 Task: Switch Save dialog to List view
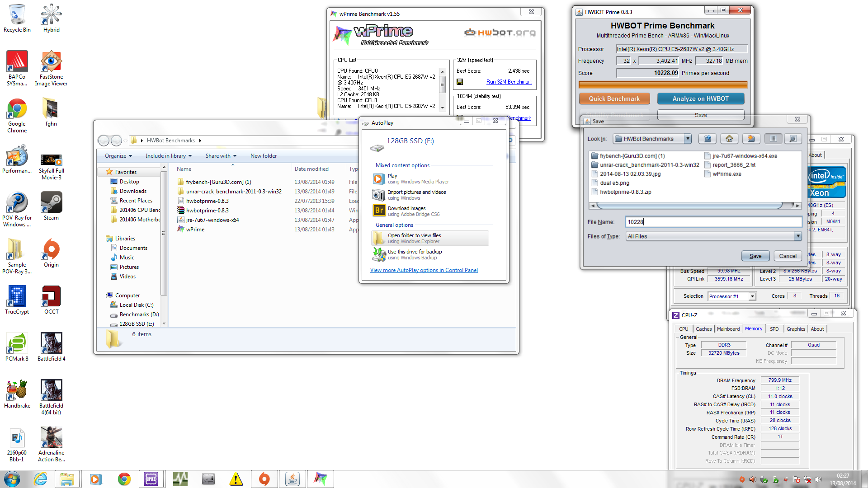(x=773, y=139)
